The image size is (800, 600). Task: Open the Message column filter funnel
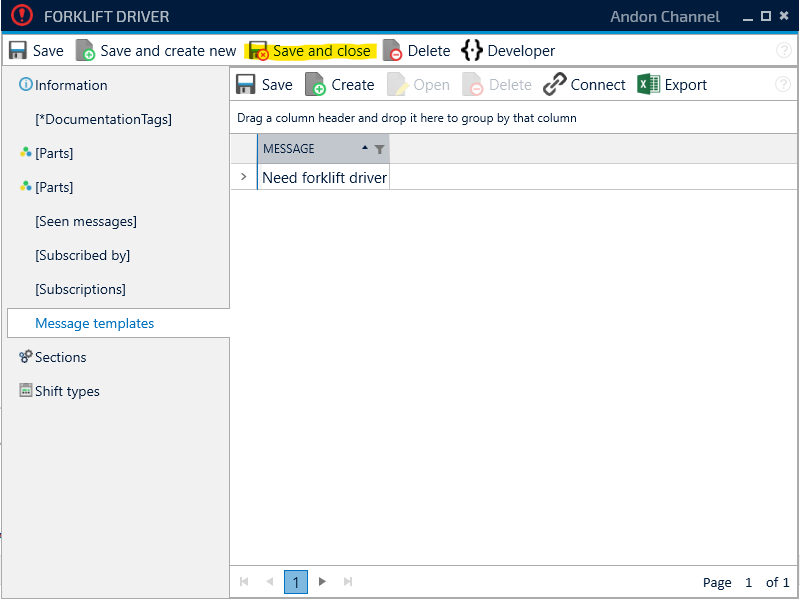click(x=379, y=149)
